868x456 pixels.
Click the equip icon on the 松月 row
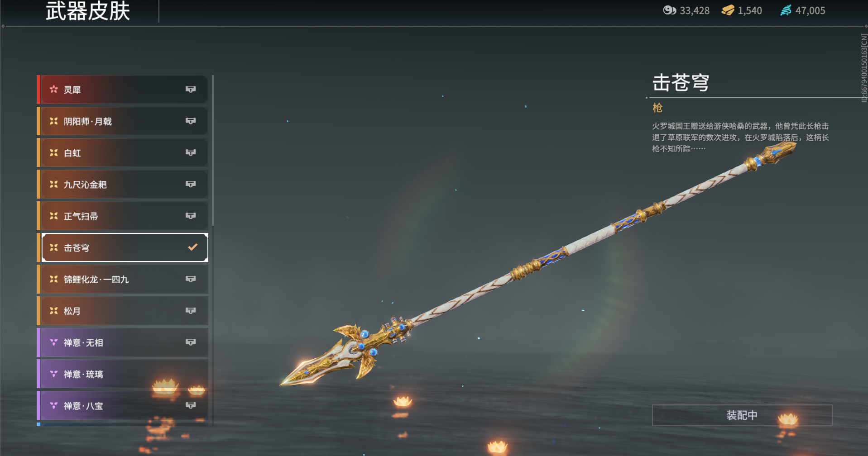coord(191,311)
